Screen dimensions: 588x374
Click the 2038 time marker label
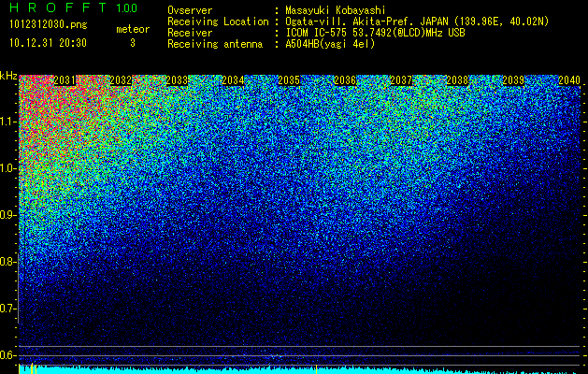[457, 80]
